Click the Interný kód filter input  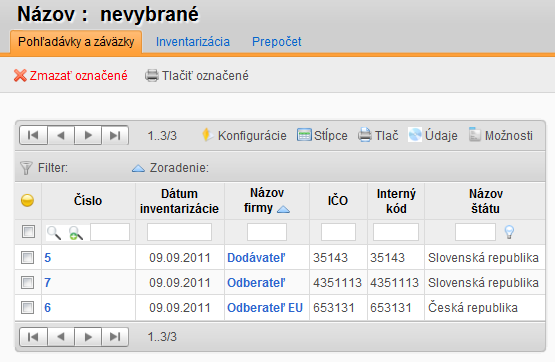[396, 232]
